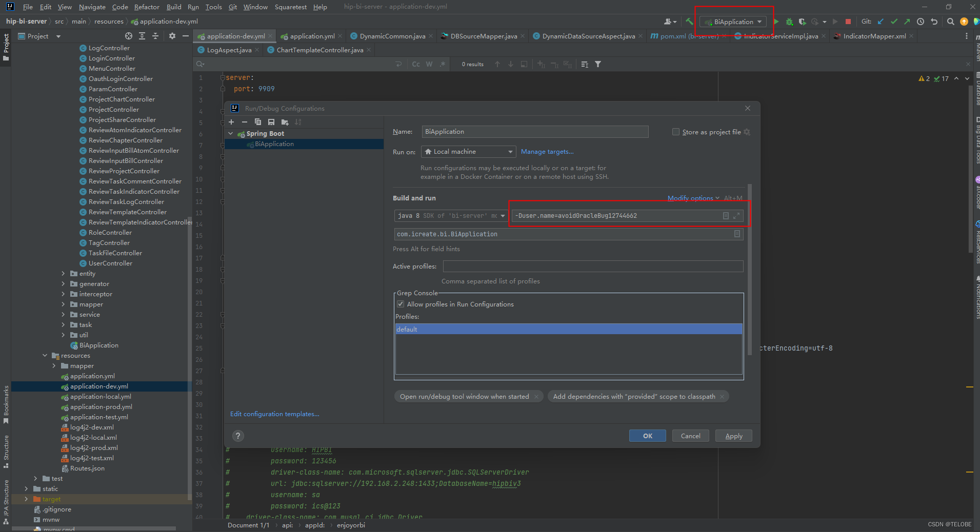Toggle whole Words (W) search option
Viewport: 980px width, 532px height.
[x=429, y=64]
